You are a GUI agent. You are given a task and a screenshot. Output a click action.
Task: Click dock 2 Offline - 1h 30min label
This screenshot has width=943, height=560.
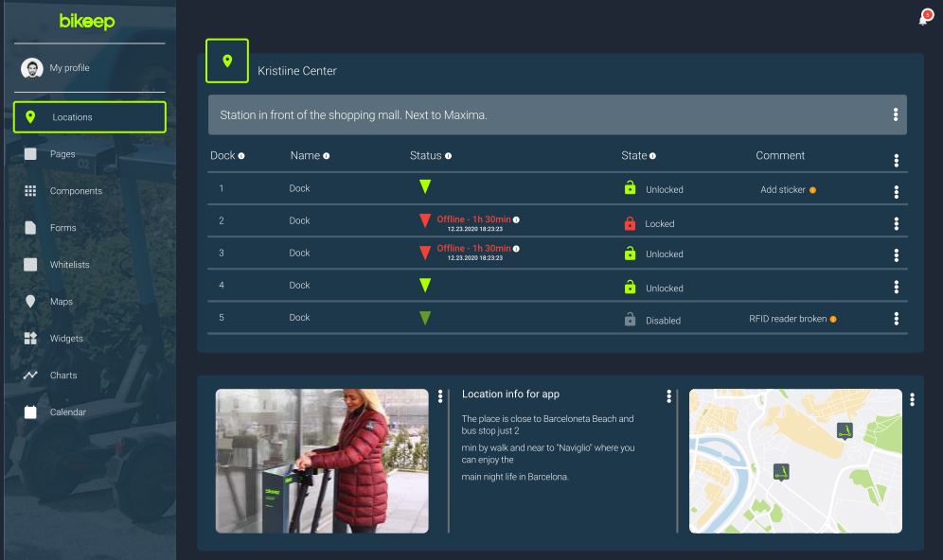coord(474,219)
